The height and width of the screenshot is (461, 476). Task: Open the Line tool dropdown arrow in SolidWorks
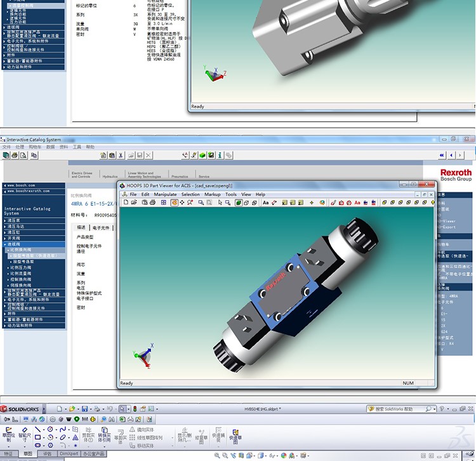(x=44, y=430)
